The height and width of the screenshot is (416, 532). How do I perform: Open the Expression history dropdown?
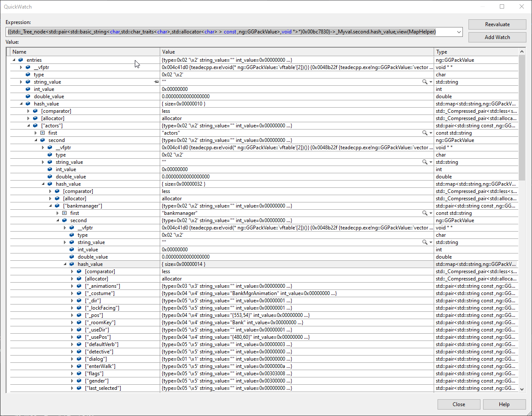(x=459, y=32)
